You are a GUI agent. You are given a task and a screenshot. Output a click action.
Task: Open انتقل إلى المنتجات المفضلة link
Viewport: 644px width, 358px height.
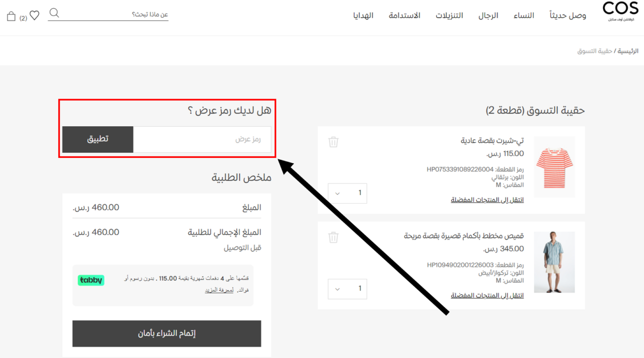coord(487,200)
